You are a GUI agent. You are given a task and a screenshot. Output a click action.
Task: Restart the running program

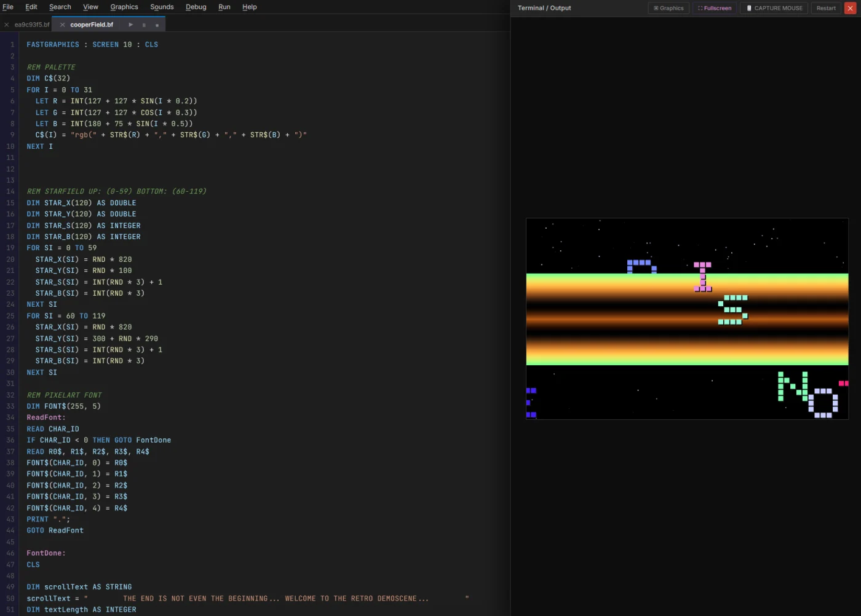coord(826,8)
